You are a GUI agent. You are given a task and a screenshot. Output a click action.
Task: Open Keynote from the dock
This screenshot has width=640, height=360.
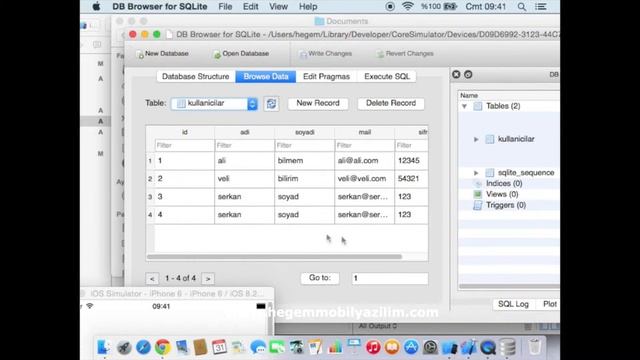pos(354,347)
